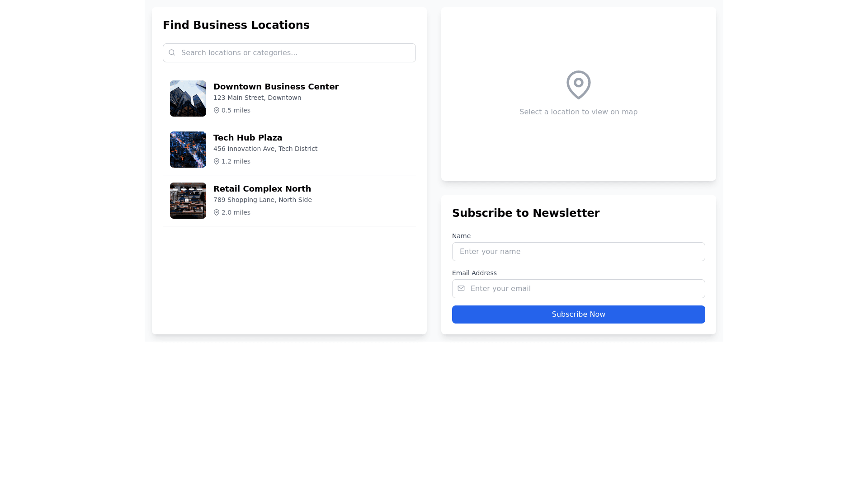Click the Name input field
Screen dimensions: 868x488
(578, 252)
